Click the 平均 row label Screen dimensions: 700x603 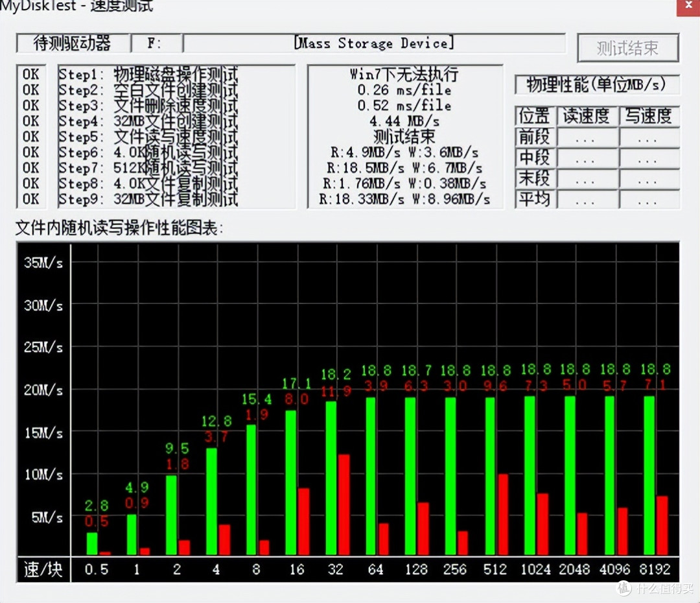tap(535, 199)
